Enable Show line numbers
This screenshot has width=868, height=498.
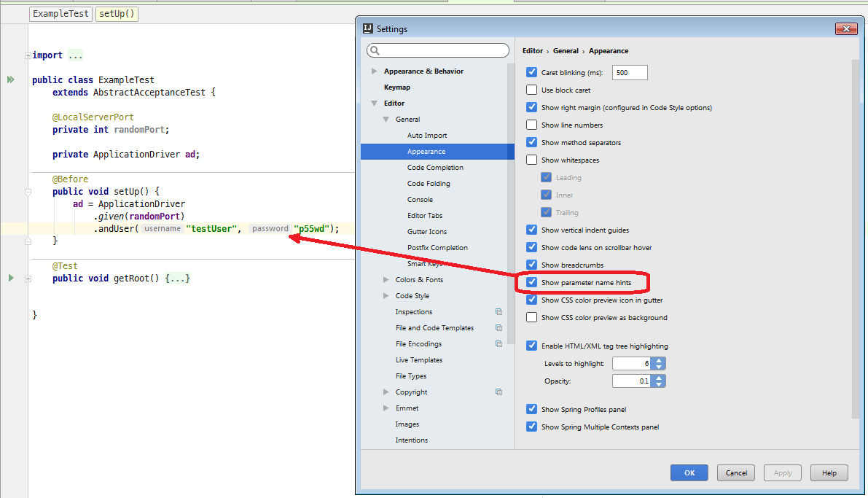tap(531, 124)
